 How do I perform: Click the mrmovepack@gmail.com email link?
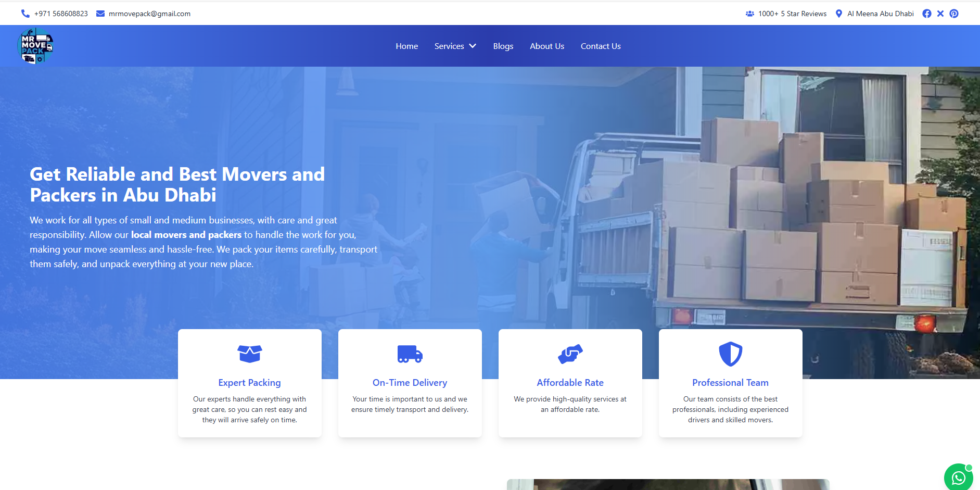point(149,14)
